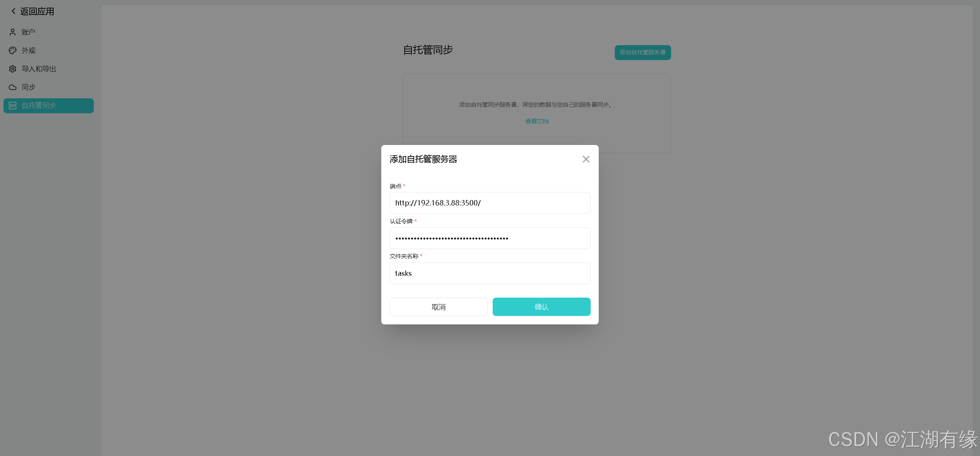
Task: Open 导入和导出 via its gear icon
Action: 12,68
